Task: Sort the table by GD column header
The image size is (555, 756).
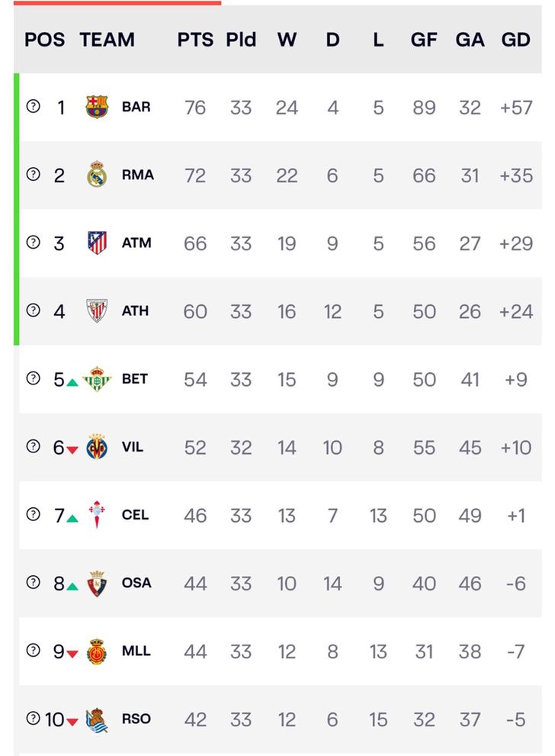Action: 515,40
